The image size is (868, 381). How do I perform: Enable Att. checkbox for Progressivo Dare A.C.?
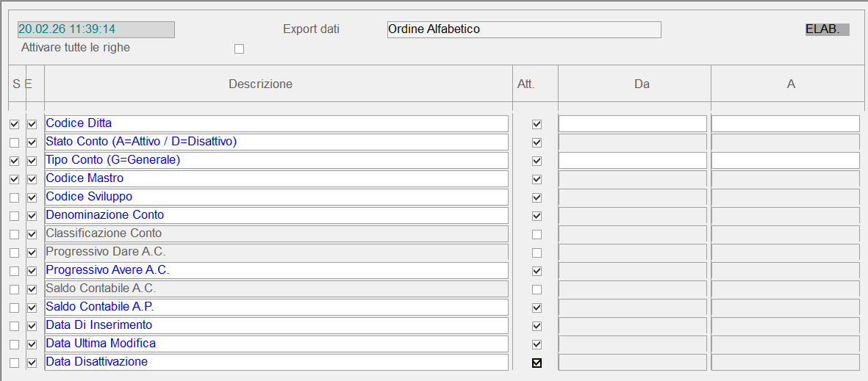tap(537, 253)
